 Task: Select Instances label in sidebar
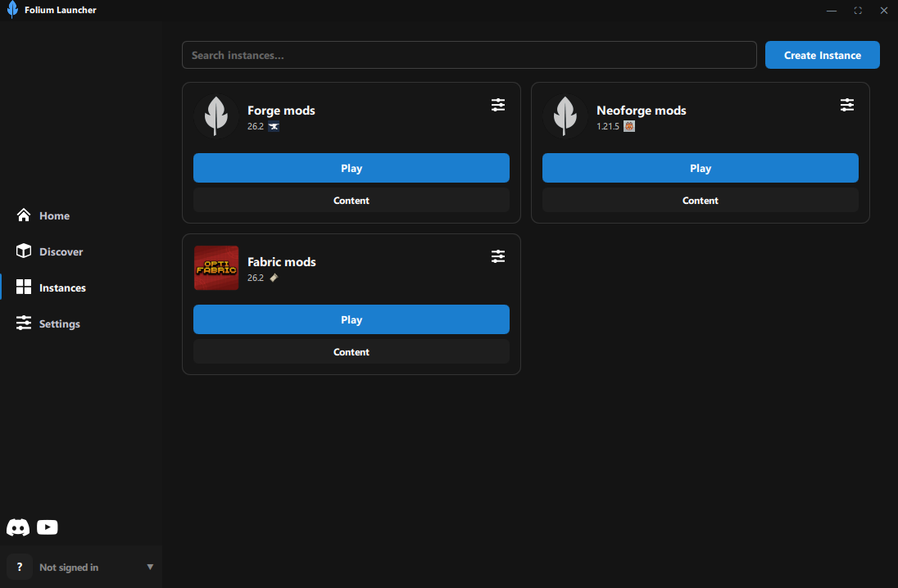tap(62, 288)
